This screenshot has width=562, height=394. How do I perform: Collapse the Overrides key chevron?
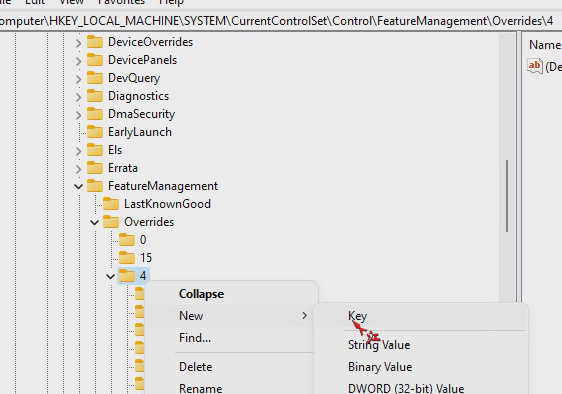click(x=95, y=223)
